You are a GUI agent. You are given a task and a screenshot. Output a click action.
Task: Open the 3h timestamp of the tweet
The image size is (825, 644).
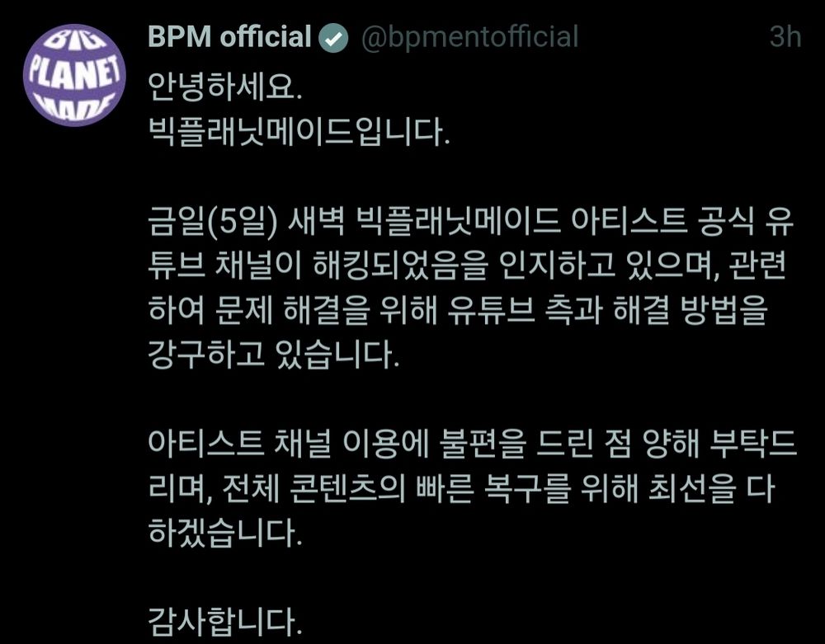[x=785, y=37]
